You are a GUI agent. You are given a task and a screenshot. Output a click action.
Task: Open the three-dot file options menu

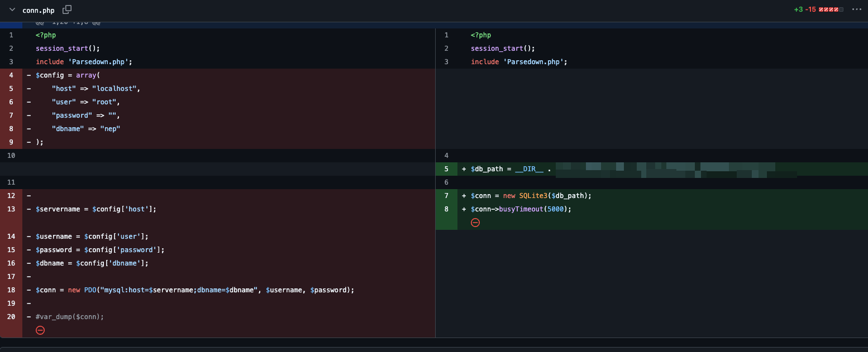coord(857,10)
